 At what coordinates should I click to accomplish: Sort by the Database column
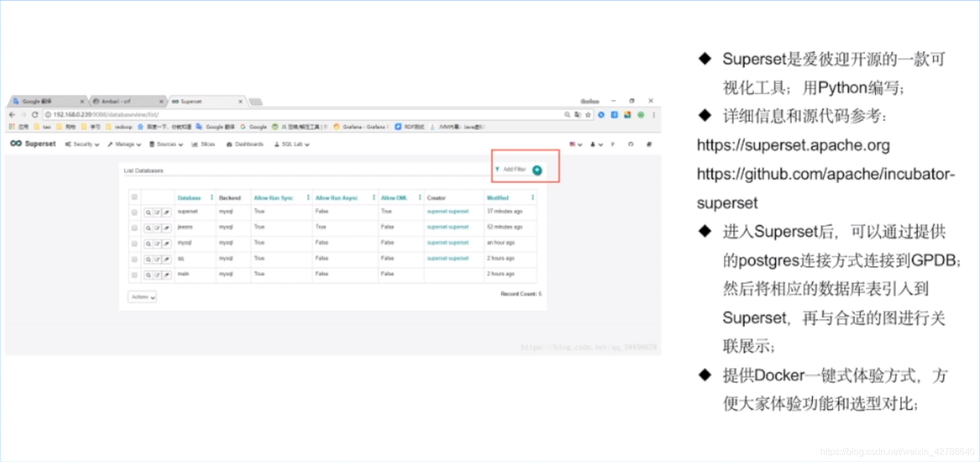[189, 198]
